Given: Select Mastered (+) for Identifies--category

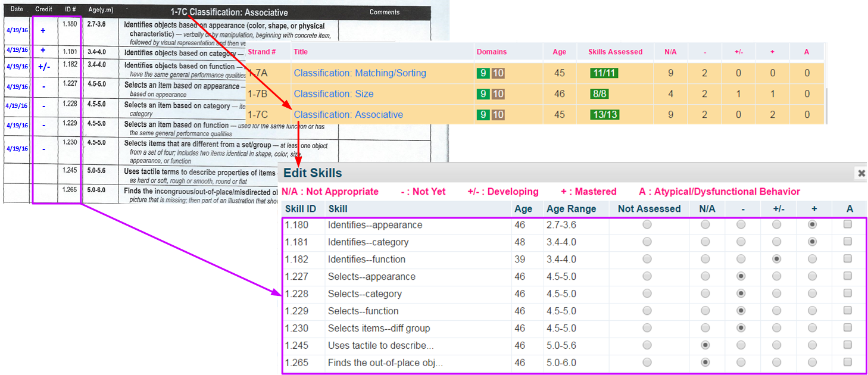Looking at the screenshot, I should click(812, 242).
